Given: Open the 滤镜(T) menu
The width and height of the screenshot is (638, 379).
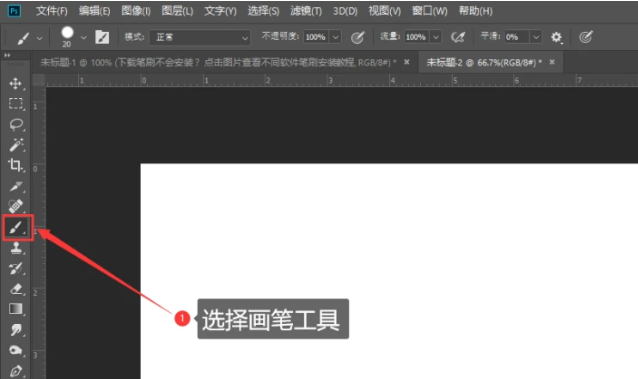Looking at the screenshot, I should tap(306, 11).
